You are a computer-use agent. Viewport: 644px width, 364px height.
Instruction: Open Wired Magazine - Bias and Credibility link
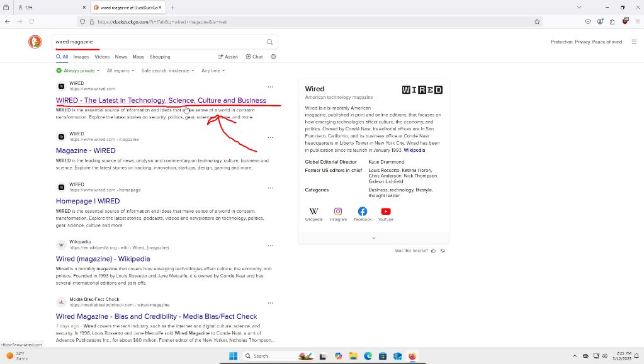157,316
